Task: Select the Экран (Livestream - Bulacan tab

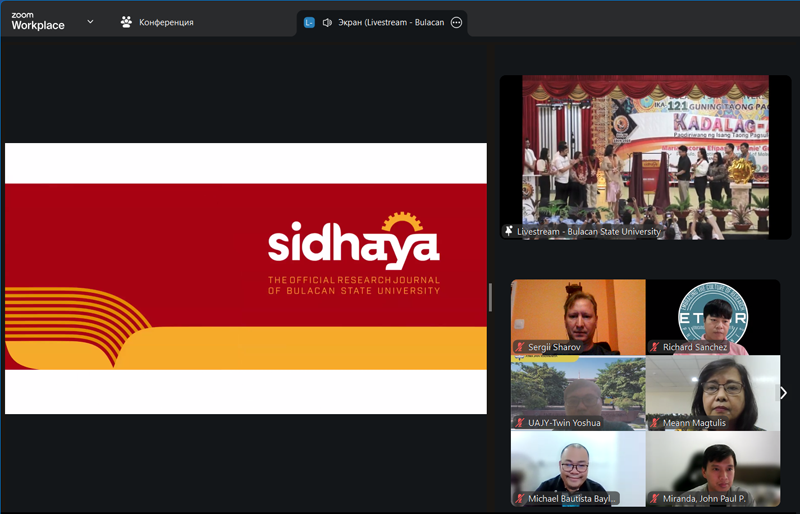Action: tap(382, 22)
